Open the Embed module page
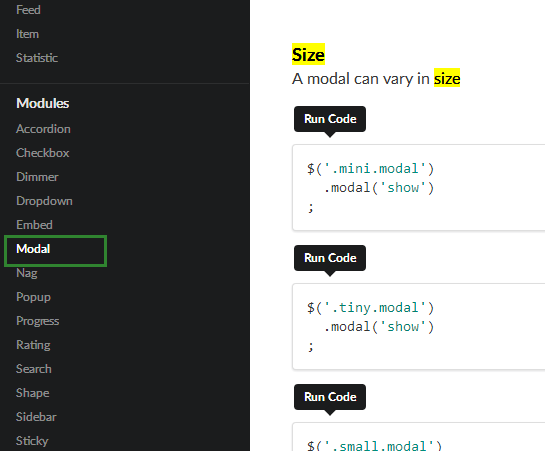 34,225
